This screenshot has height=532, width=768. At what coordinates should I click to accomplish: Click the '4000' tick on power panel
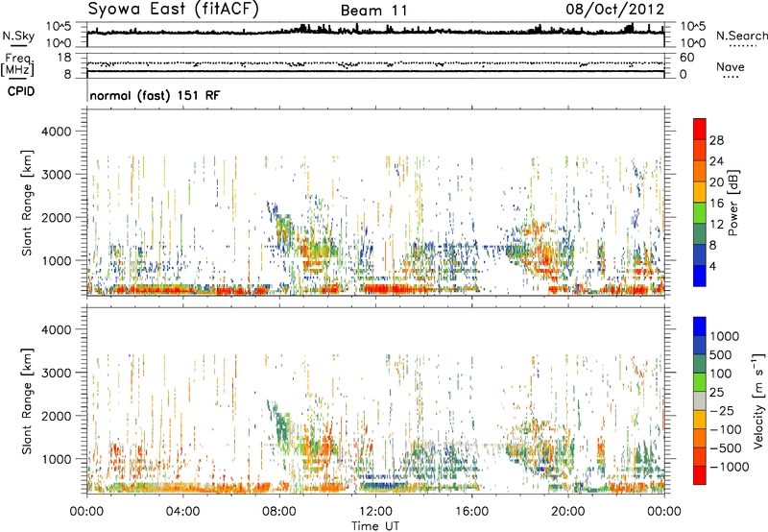point(56,132)
